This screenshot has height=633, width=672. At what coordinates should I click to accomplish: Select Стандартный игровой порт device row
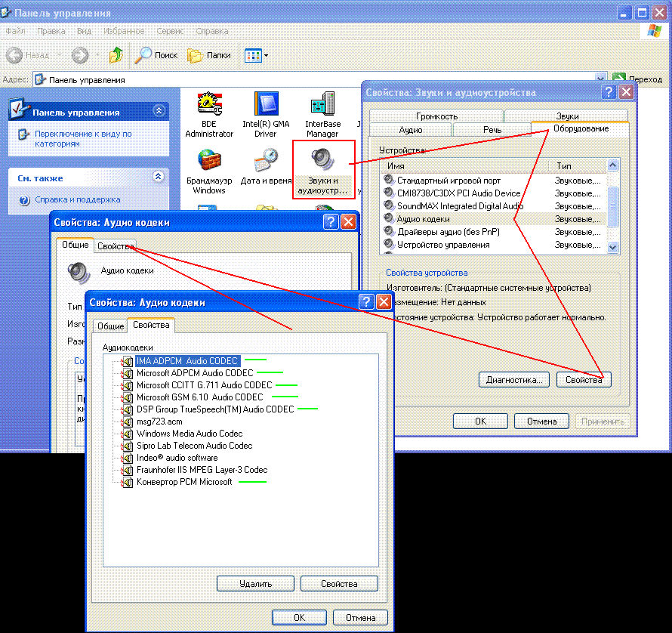point(494,180)
